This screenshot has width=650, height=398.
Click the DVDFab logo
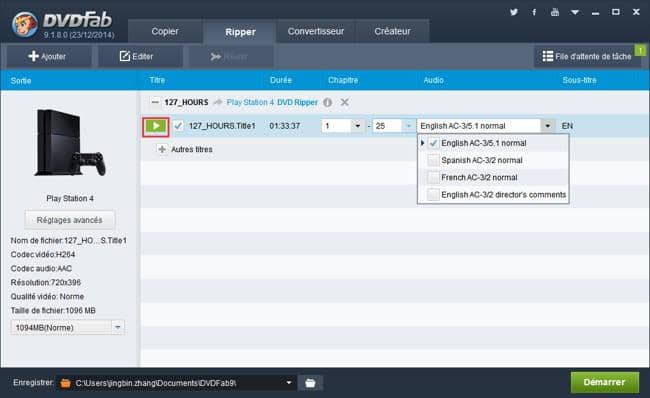(x=63, y=24)
